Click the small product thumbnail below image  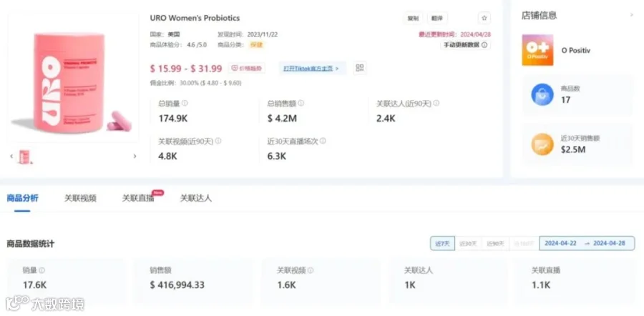pos(24,157)
